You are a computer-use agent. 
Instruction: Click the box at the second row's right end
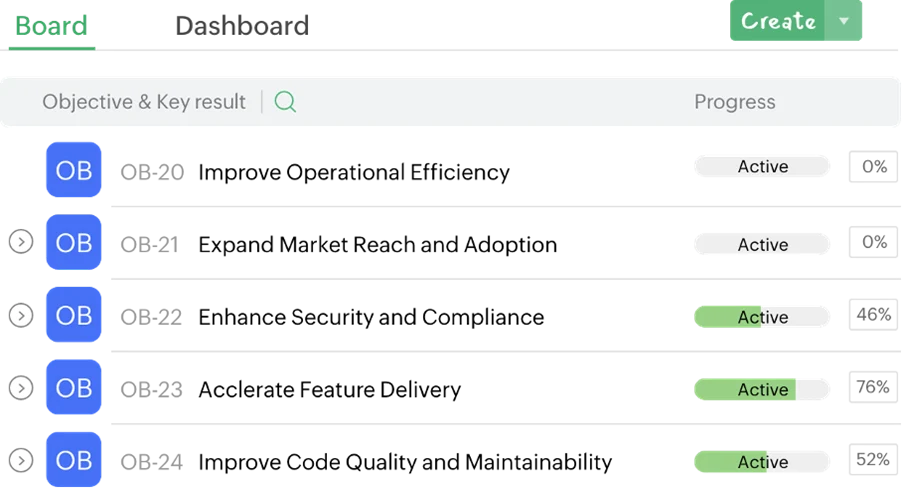click(x=874, y=243)
